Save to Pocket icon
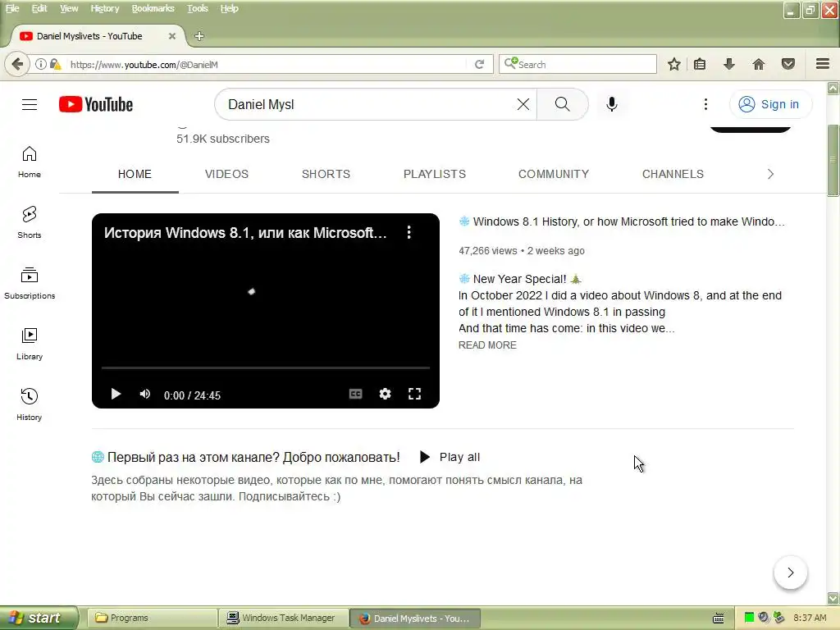 788,64
